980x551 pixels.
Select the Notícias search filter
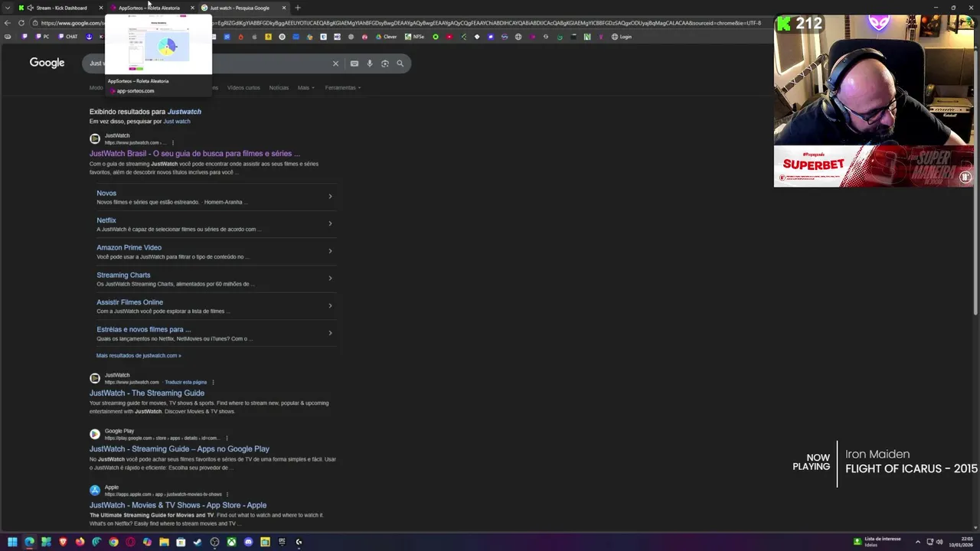[x=279, y=87]
